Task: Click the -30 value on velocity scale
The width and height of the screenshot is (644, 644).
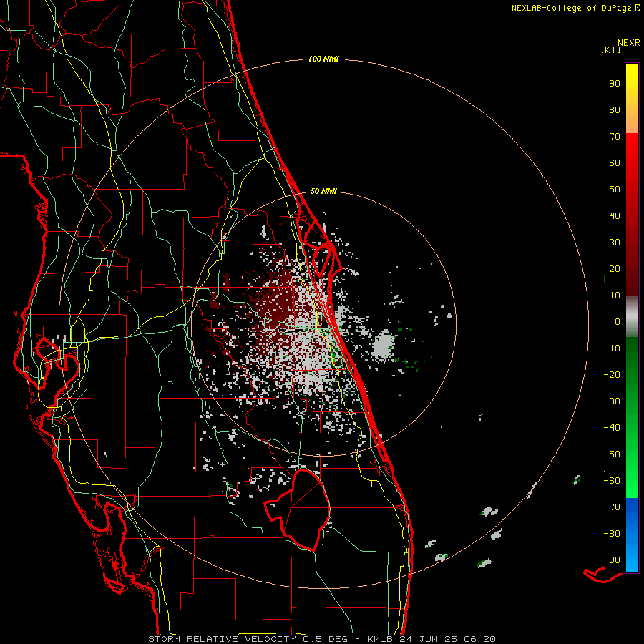Action: pos(612,401)
